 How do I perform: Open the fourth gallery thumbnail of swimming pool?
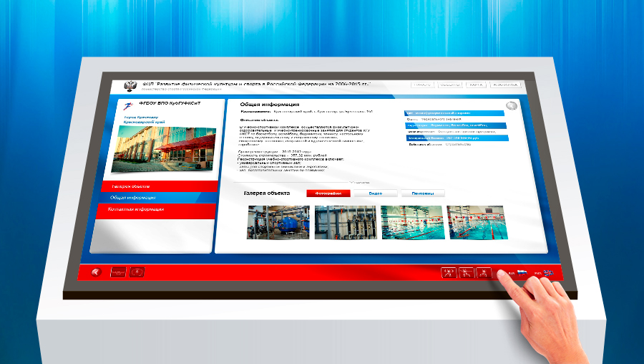(477, 223)
